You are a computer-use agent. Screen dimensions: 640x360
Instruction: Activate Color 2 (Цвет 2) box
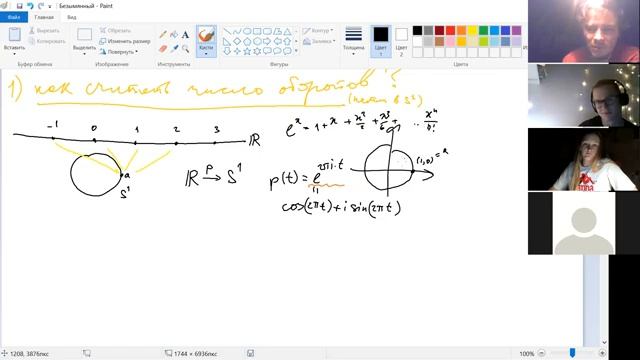[x=401, y=41]
